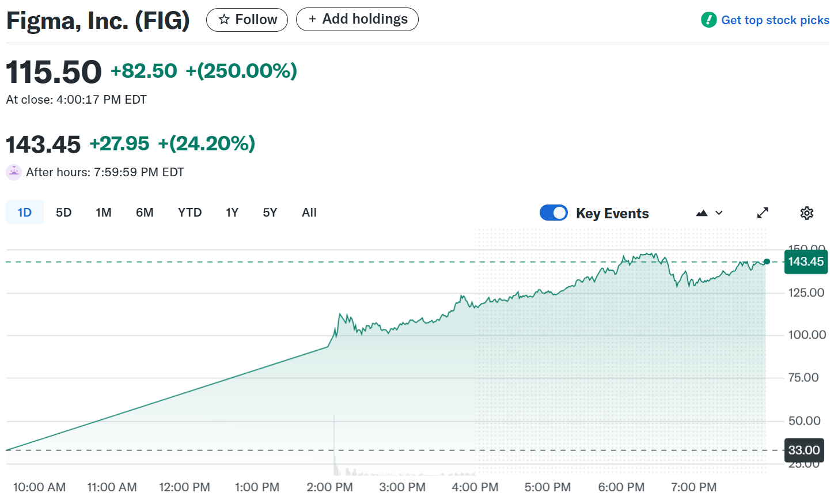Viewport: 834px width, 504px height.
Task: Click the 'After hours: 7:59:59 PM EDT' text
Action: tap(105, 172)
